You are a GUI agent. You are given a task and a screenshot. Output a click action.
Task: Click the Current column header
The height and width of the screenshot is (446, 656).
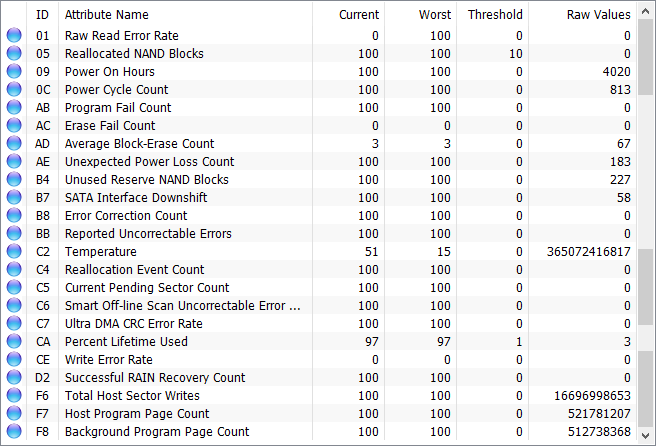[348, 15]
